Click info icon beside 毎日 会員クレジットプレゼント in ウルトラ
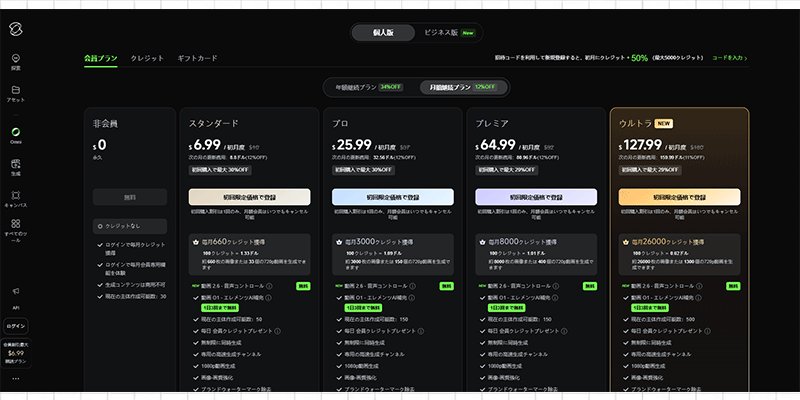The height and width of the screenshot is (400, 800). coord(707,331)
